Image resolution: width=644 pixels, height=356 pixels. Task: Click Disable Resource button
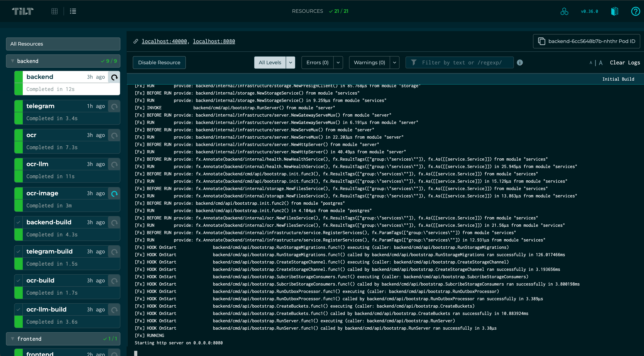click(159, 63)
